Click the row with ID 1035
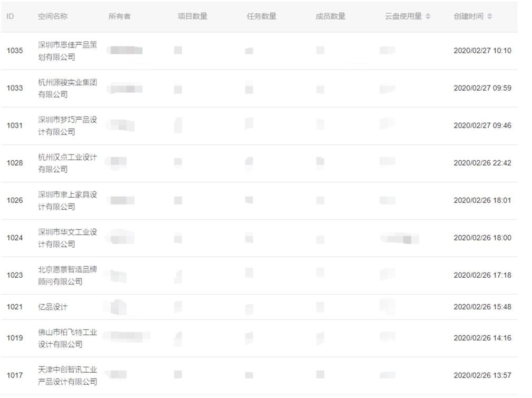532x398 pixels. [259, 51]
